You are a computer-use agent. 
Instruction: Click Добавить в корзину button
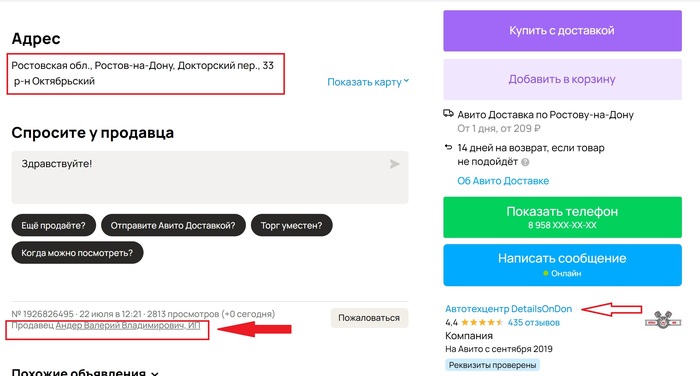[x=562, y=79]
